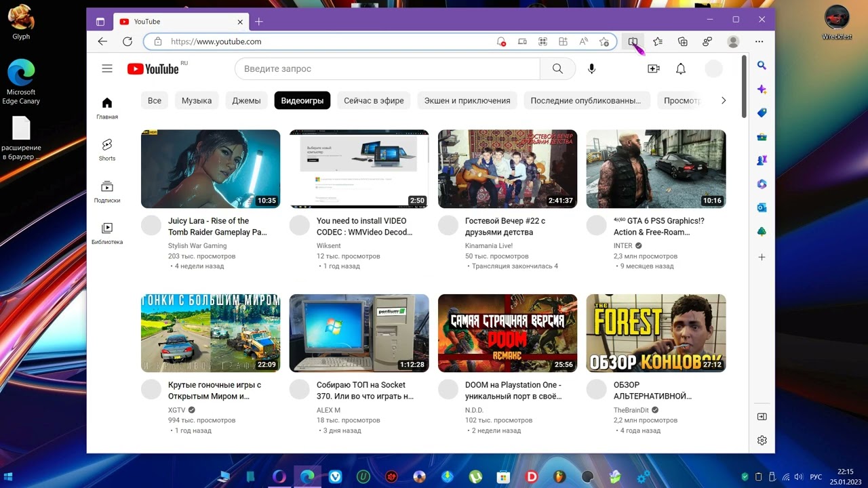The width and height of the screenshot is (868, 488).
Task: Open title Собираю ТОП на Socket 370
Action: 365,390
